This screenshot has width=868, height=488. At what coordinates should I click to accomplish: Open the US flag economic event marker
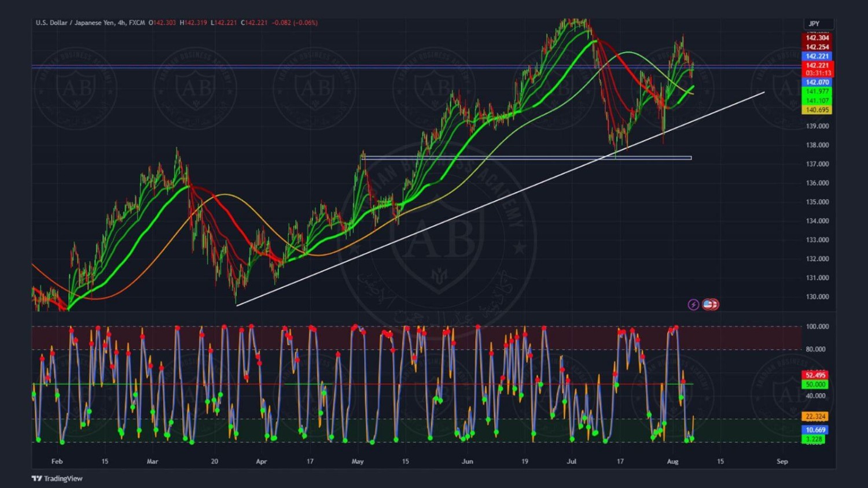pyautogui.click(x=710, y=305)
